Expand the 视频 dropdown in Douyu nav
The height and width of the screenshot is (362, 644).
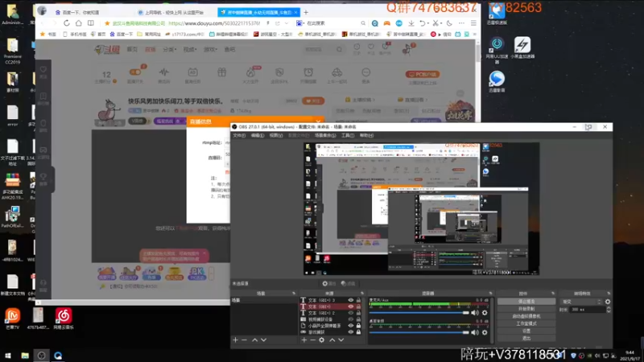pyautogui.click(x=190, y=50)
